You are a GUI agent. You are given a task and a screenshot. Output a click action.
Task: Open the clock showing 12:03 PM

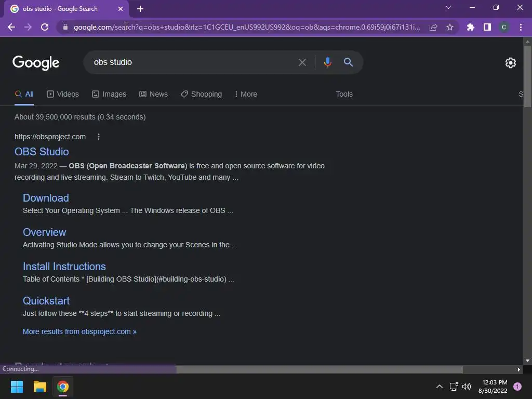tap(493, 387)
